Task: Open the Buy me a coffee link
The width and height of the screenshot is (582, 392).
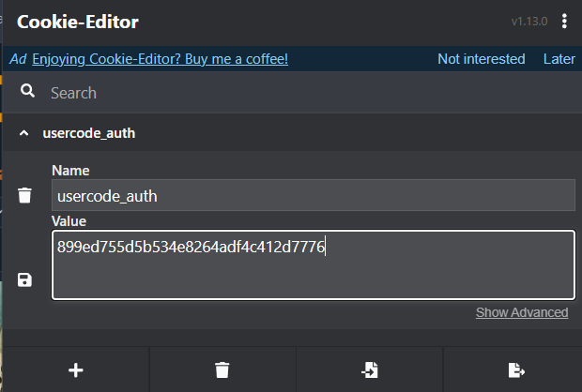Action: point(160,59)
